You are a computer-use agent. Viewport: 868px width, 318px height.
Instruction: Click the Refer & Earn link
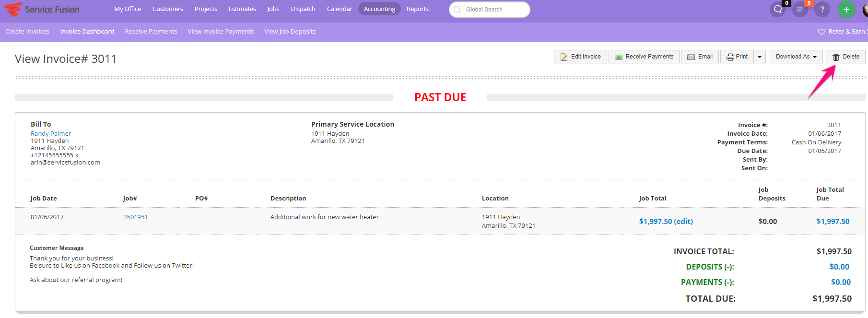[847, 31]
